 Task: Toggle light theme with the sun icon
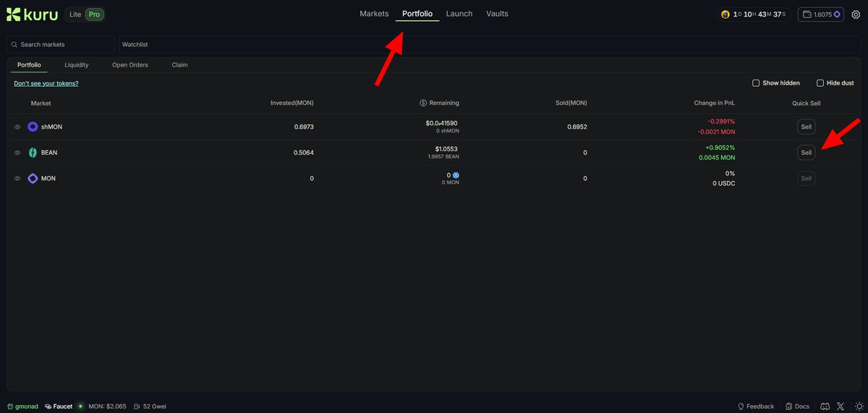click(858, 406)
